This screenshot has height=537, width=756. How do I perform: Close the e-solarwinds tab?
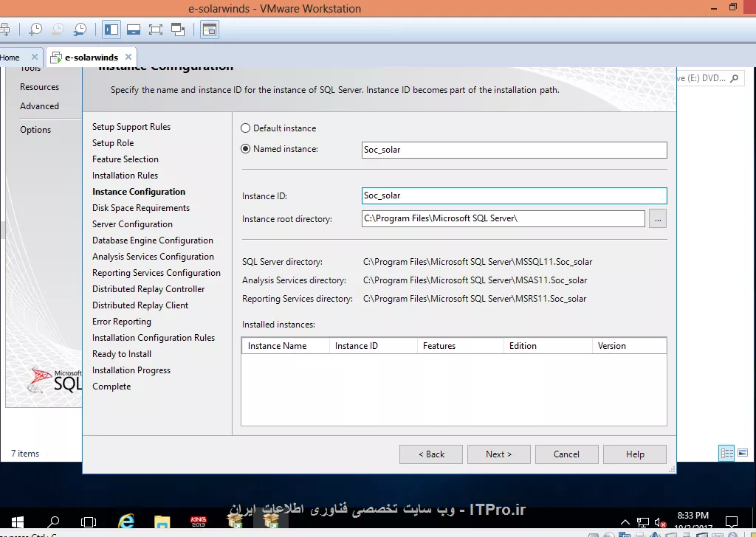(128, 58)
